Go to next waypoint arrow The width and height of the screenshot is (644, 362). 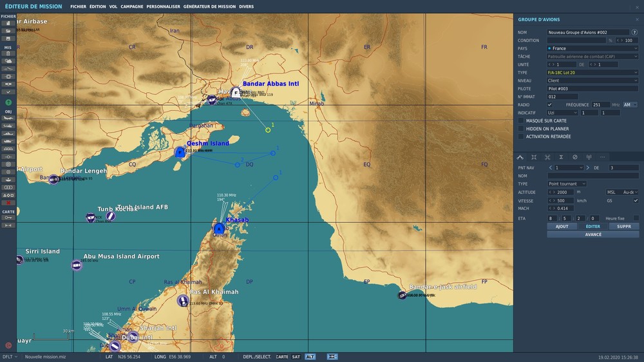tap(588, 167)
